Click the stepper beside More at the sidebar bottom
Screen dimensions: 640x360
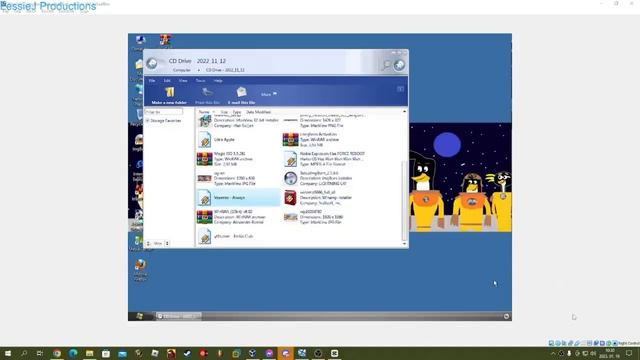click(167, 243)
